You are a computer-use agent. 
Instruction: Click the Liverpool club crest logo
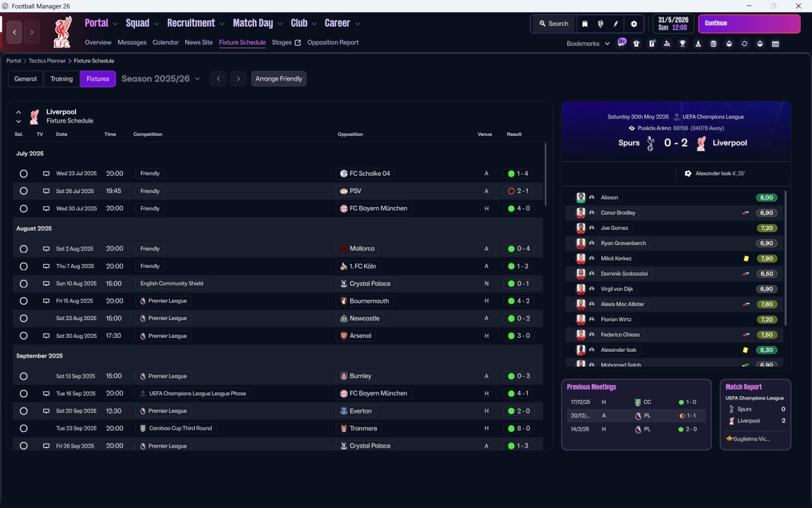(62, 32)
